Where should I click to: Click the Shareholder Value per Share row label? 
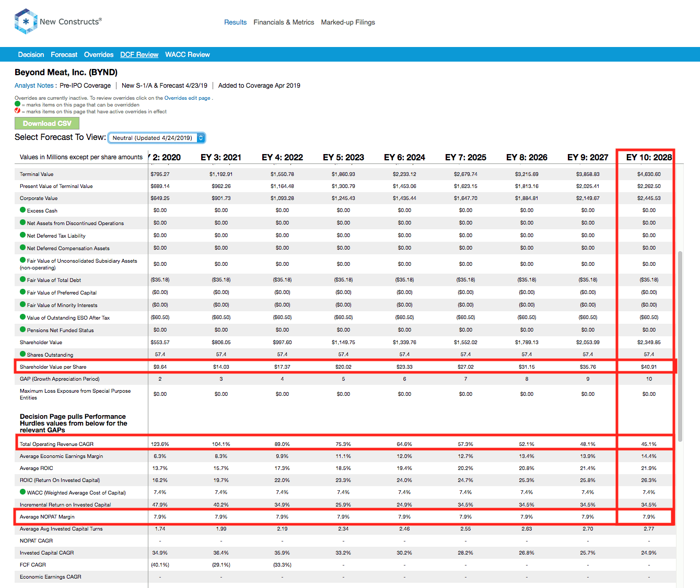53,367
